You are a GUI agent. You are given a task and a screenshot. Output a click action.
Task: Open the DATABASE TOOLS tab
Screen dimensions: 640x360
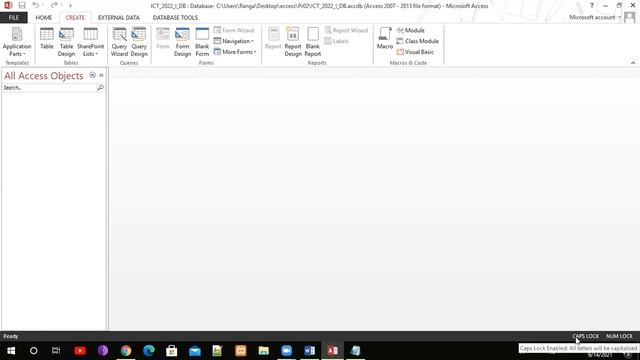[175, 18]
